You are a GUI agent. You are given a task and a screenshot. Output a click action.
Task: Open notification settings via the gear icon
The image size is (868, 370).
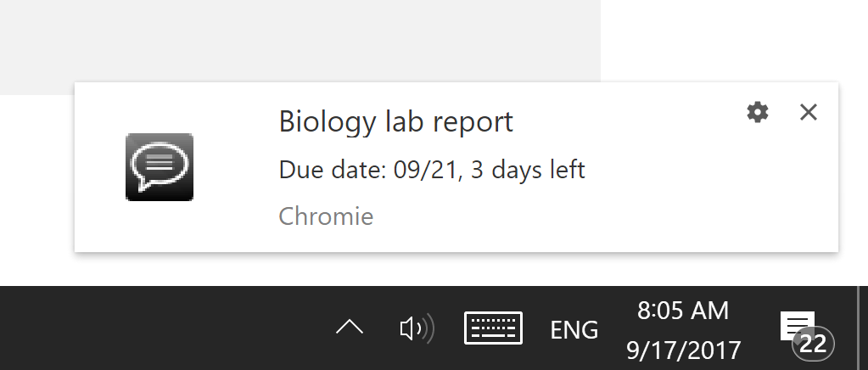[757, 112]
